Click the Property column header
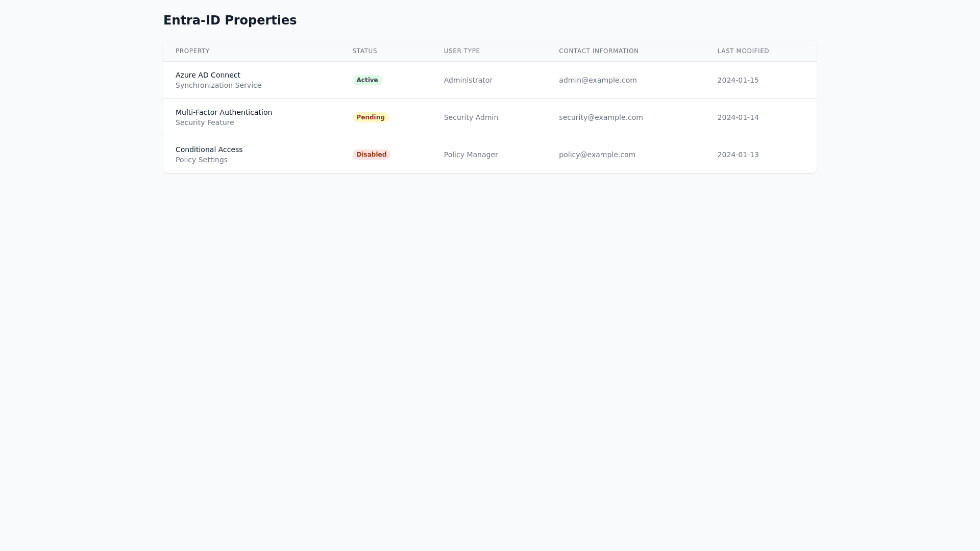Screen dimensions: 980x551 (x=192, y=51)
